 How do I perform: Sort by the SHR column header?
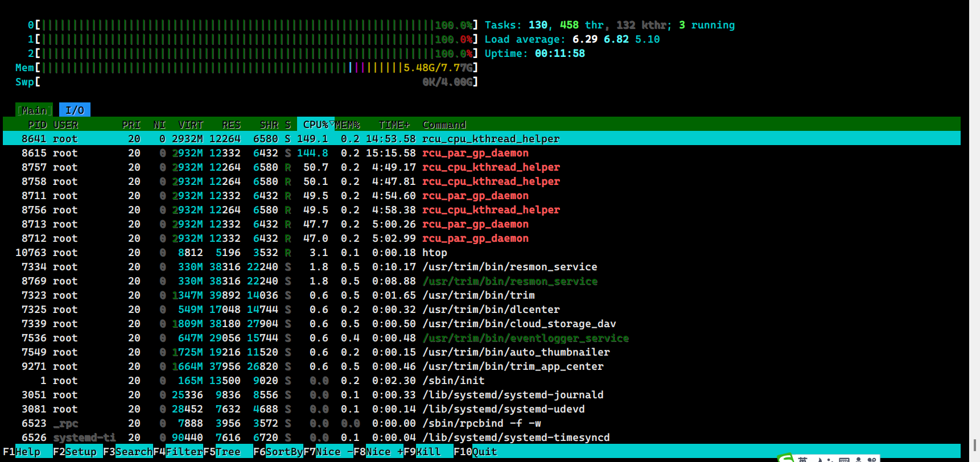269,125
